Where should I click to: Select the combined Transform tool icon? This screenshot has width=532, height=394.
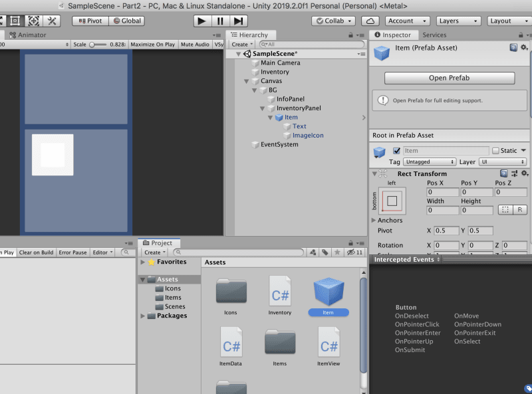tap(33, 21)
